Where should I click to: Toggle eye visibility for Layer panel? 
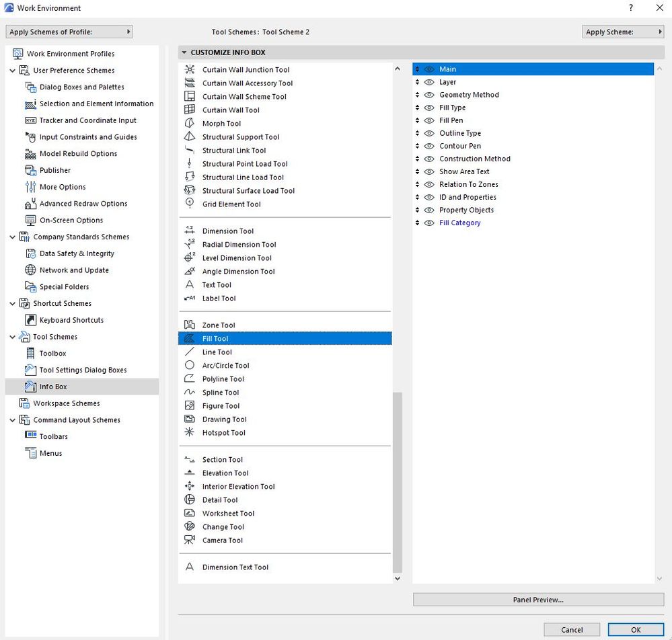click(x=429, y=82)
